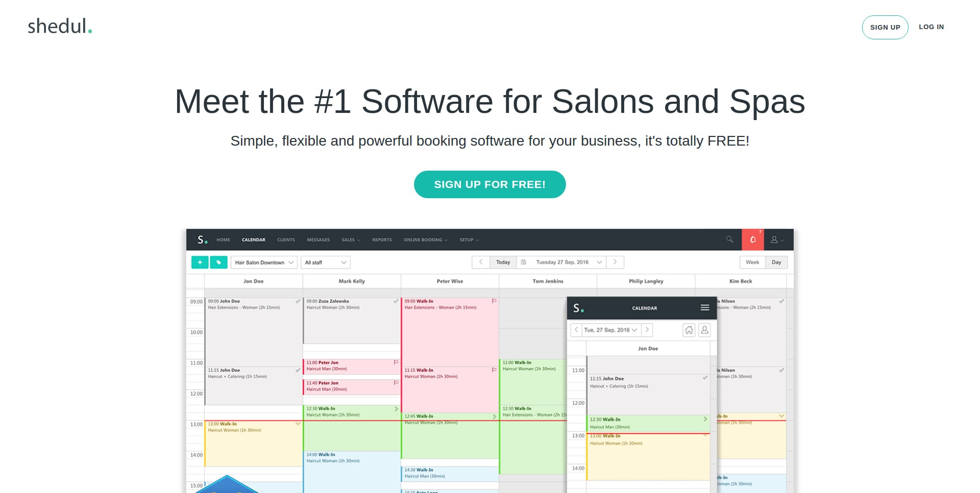Image resolution: width=980 pixels, height=493 pixels.
Task: Click the S. logo in app navbar
Action: (203, 240)
